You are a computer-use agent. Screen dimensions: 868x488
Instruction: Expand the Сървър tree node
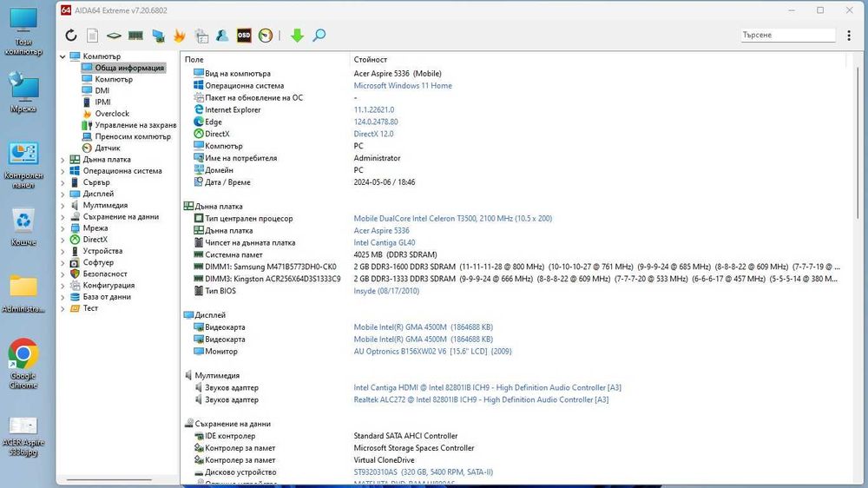pyautogui.click(x=62, y=182)
